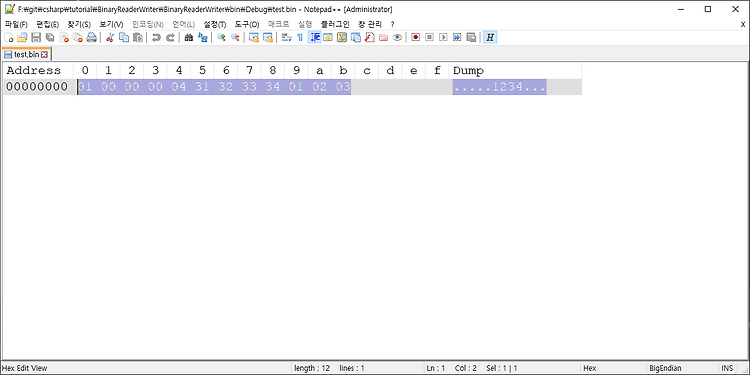Viewport: 750px width, 375px height.
Task: Start macro recording with red dot icon
Action: (x=416, y=37)
